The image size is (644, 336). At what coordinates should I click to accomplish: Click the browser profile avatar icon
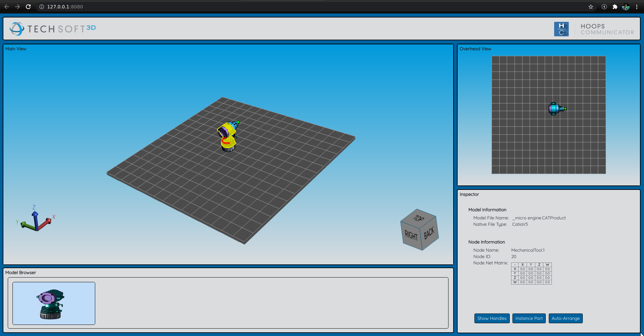click(626, 6)
